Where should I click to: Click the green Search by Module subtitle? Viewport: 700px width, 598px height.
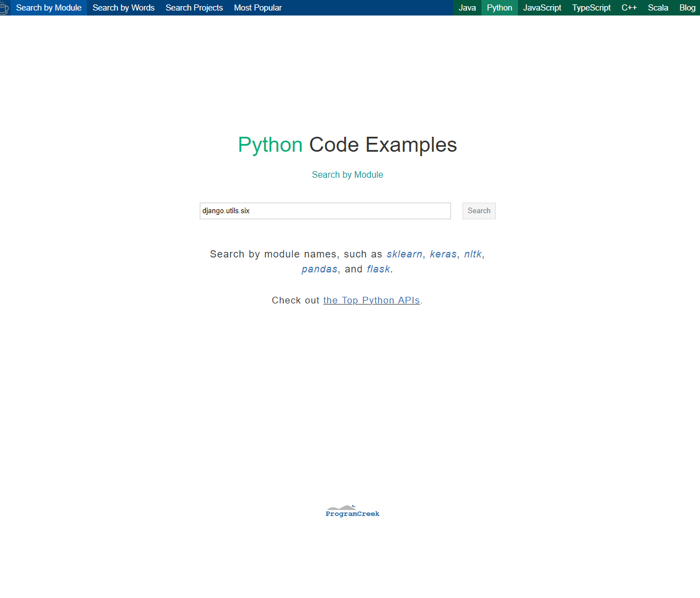click(348, 174)
